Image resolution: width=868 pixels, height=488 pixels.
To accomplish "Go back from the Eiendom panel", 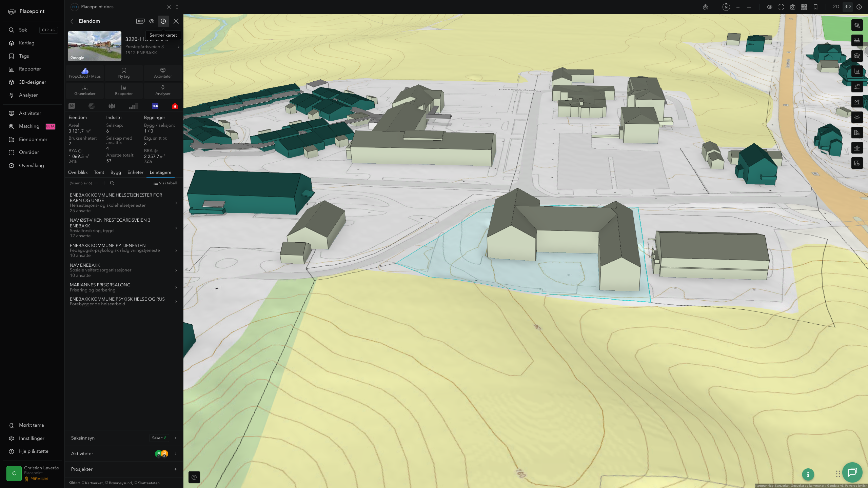I will click(x=72, y=21).
